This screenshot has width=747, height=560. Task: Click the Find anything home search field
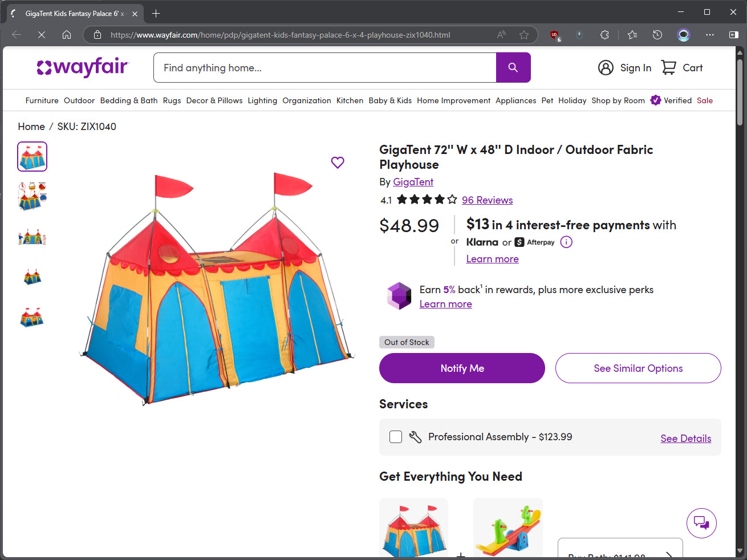coord(325,68)
